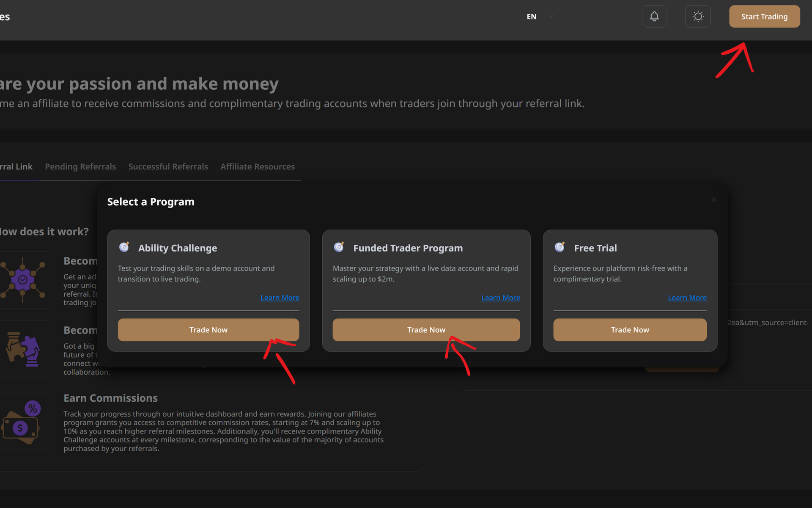Click the Free Trial target icon
This screenshot has width=812, height=508.
coord(560,247)
